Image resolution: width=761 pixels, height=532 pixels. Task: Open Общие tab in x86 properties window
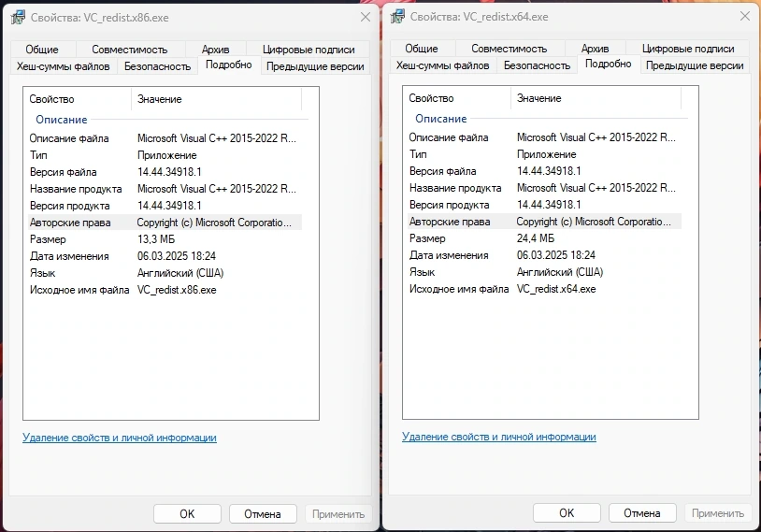pyautogui.click(x=42, y=50)
